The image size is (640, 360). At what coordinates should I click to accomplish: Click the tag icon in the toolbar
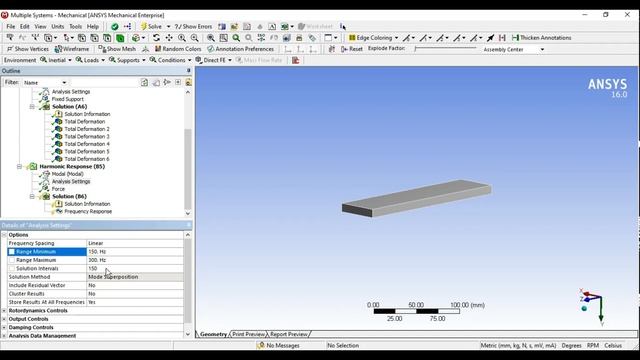pyautogui.click(x=312, y=38)
